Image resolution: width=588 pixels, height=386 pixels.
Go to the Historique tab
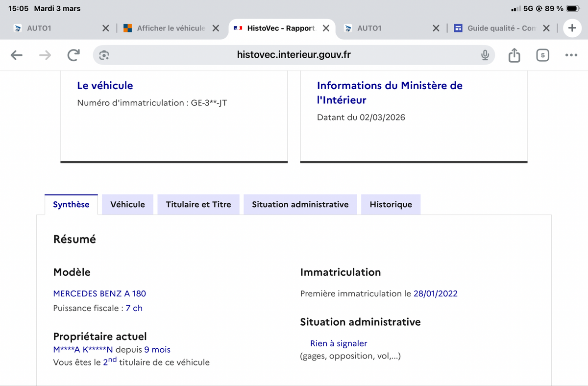391,204
